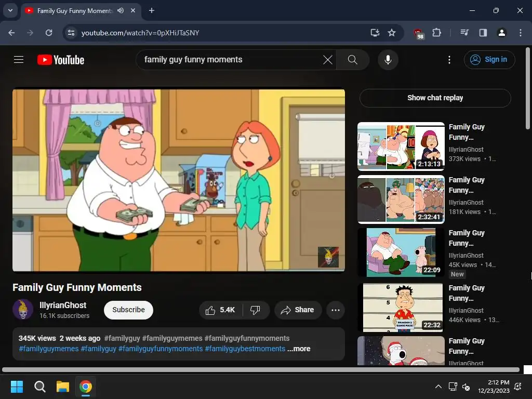
Task: Open the ad blocker extension showing 98
Action: (x=419, y=33)
